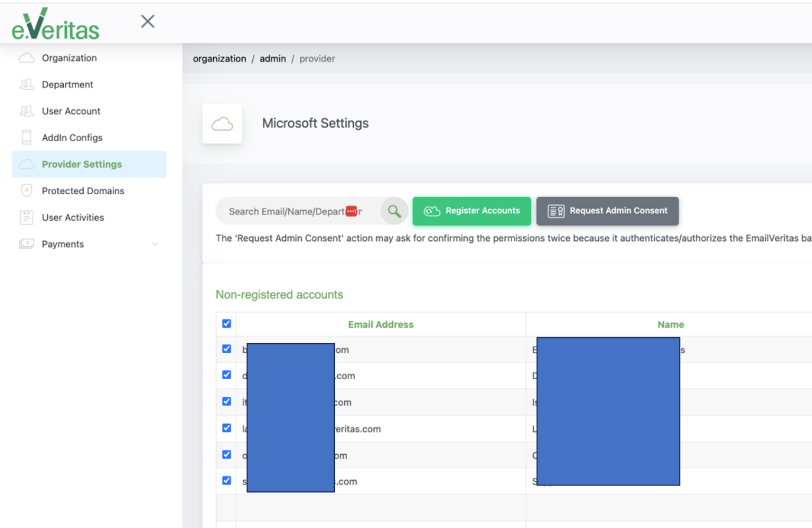Uncheck the second account row checkbox
The width and height of the screenshot is (812, 528).
coord(227,375)
